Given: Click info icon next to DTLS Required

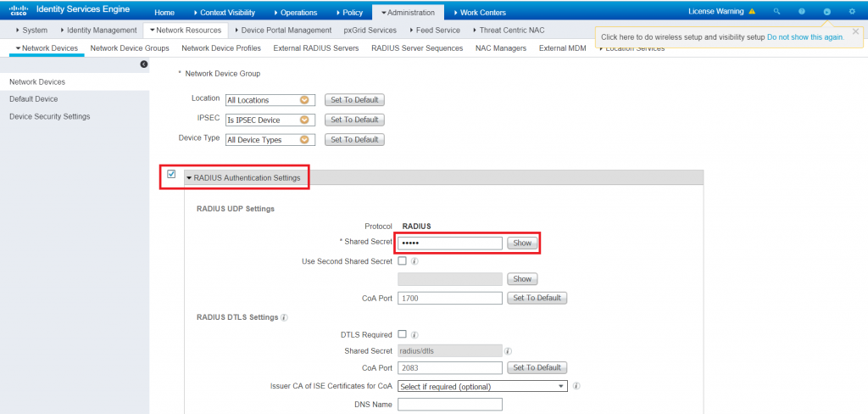Looking at the screenshot, I should click(x=415, y=335).
